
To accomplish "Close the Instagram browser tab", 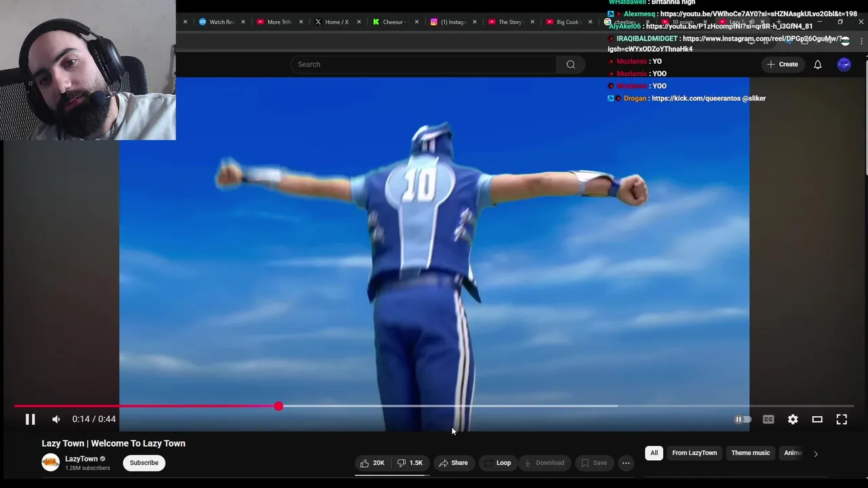I will (x=475, y=22).
